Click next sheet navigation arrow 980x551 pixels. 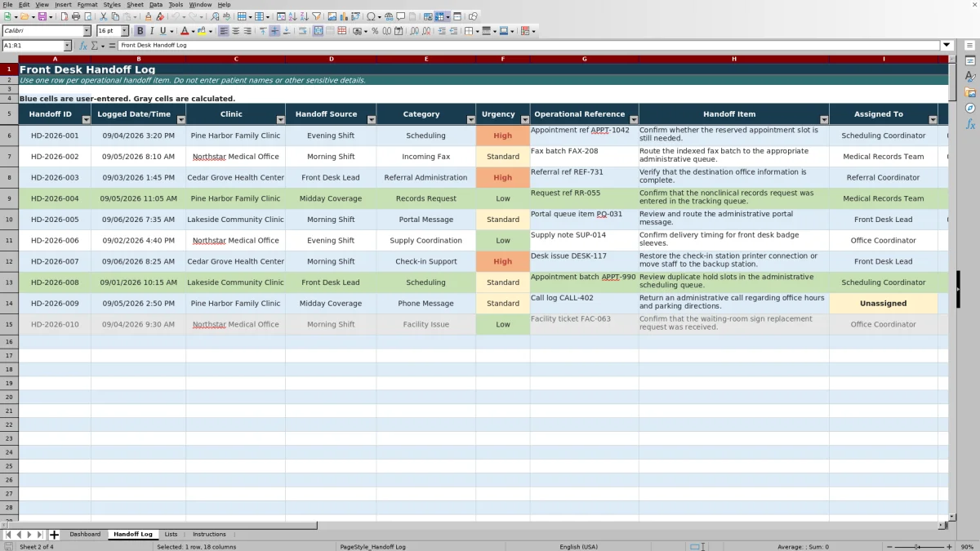29,535
